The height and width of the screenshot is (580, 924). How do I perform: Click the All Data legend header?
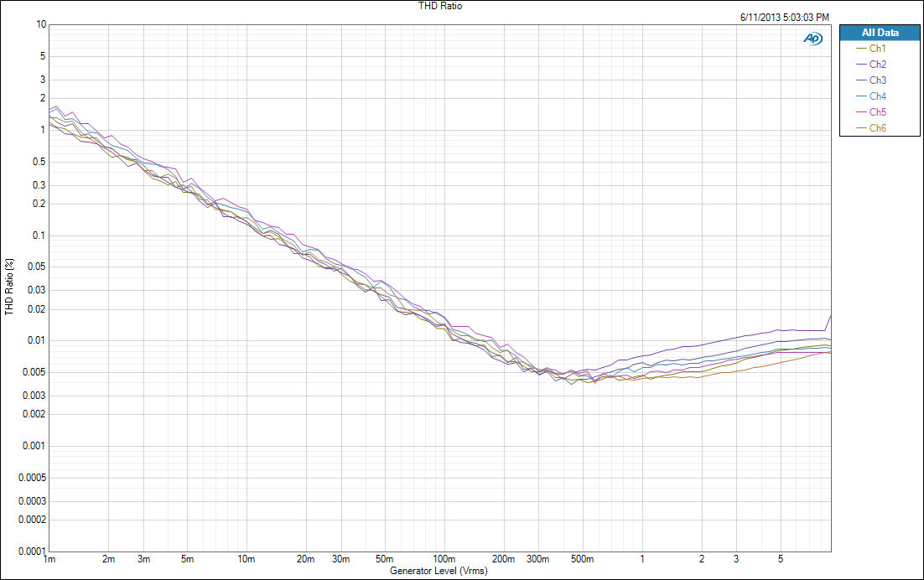coord(880,33)
